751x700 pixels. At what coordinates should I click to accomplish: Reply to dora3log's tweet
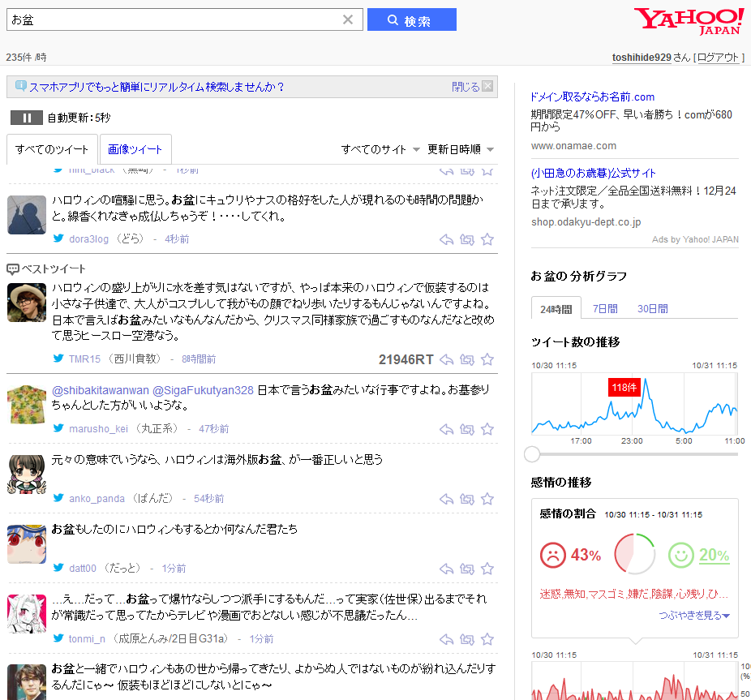pyautogui.click(x=446, y=239)
